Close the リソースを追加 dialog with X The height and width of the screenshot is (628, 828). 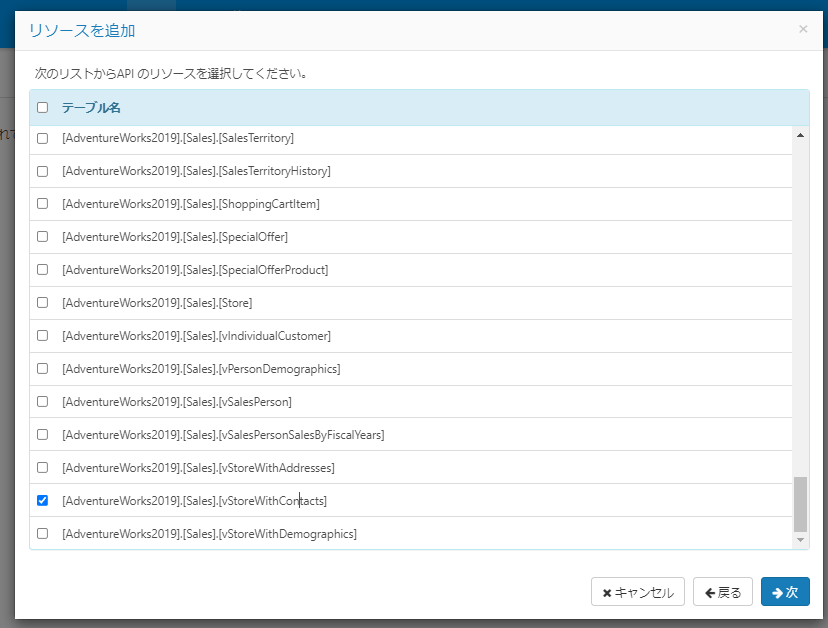pos(803,29)
